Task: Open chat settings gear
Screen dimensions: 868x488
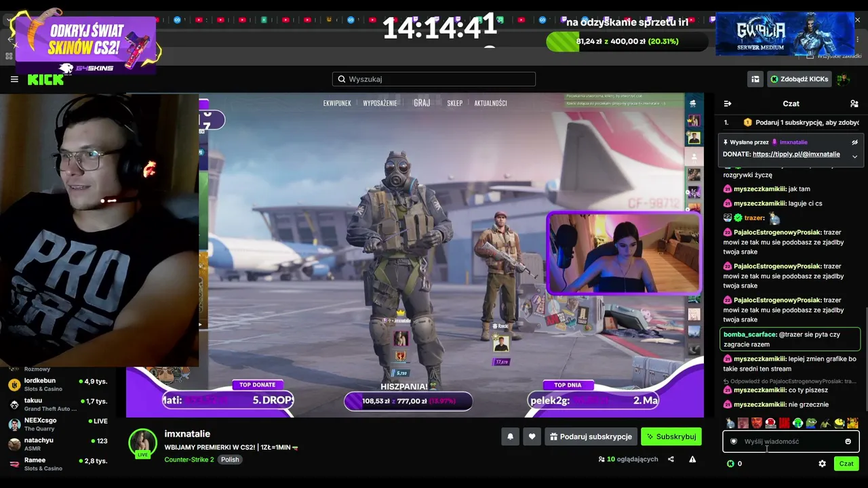Action: pos(822,464)
